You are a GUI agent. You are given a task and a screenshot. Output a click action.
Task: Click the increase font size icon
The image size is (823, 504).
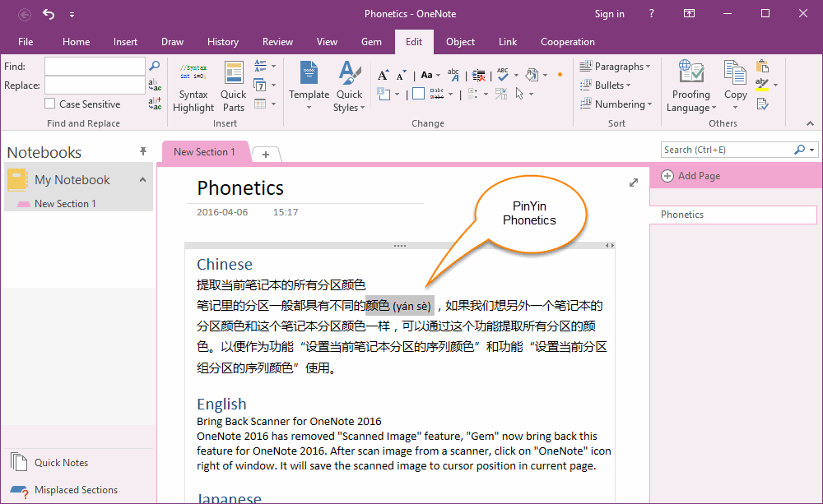click(384, 75)
